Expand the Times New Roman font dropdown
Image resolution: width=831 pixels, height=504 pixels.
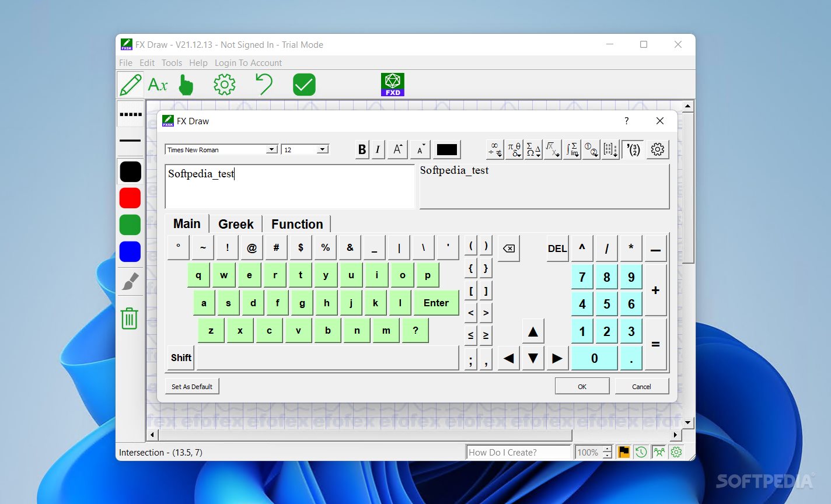(271, 150)
